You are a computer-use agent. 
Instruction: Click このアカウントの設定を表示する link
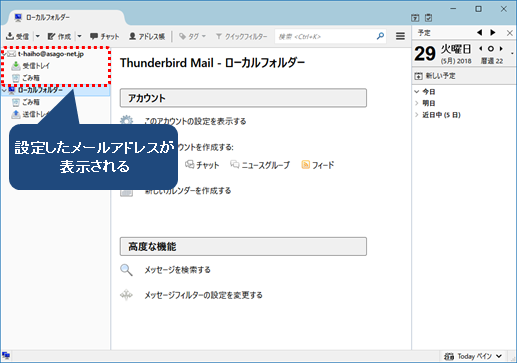click(x=195, y=121)
